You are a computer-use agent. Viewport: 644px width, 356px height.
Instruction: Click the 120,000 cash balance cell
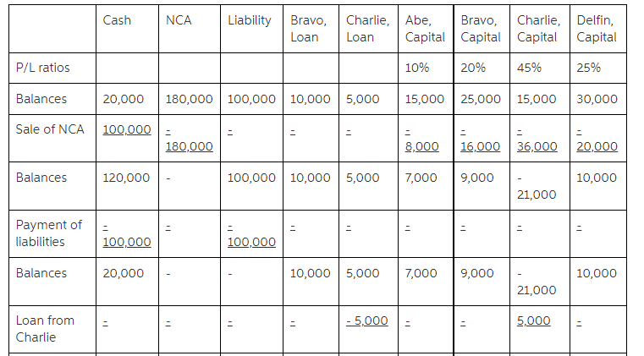126,178
